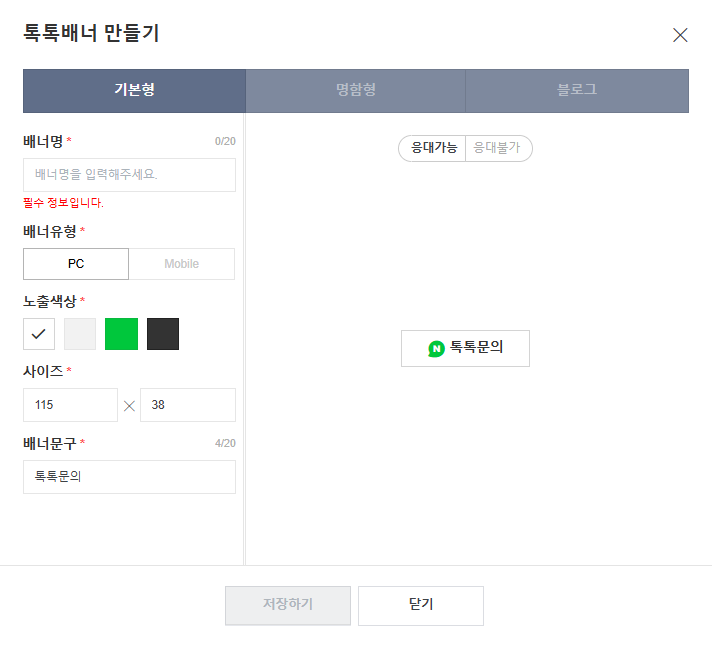The width and height of the screenshot is (712, 650).
Task: Close the 톡톡배너 만들기 dialog with X
Action: (680, 35)
